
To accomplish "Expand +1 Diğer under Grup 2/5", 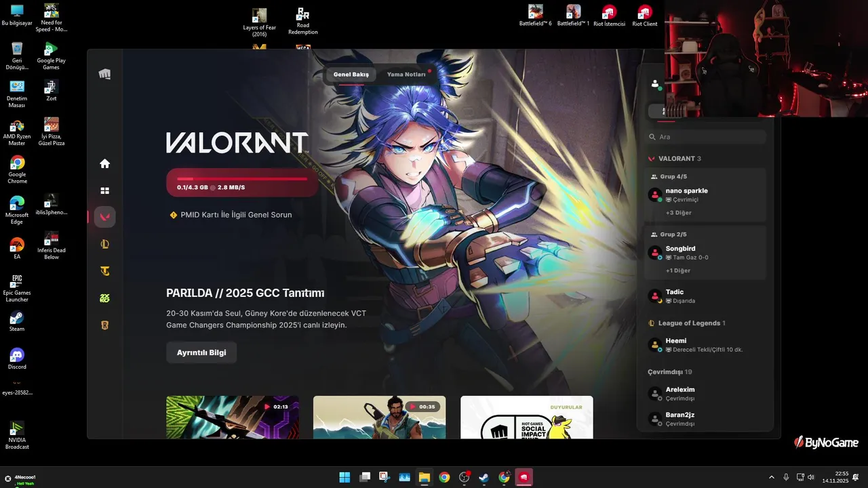I will pyautogui.click(x=678, y=270).
